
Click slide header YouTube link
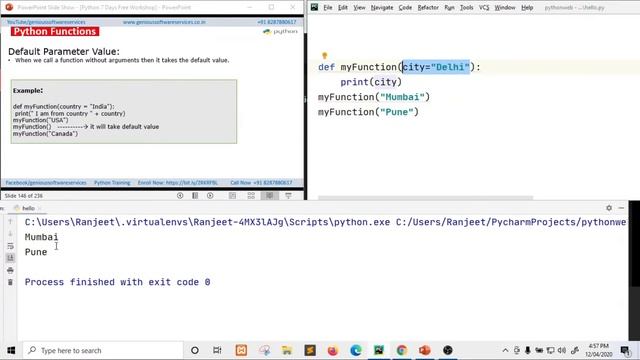tap(46, 22)
